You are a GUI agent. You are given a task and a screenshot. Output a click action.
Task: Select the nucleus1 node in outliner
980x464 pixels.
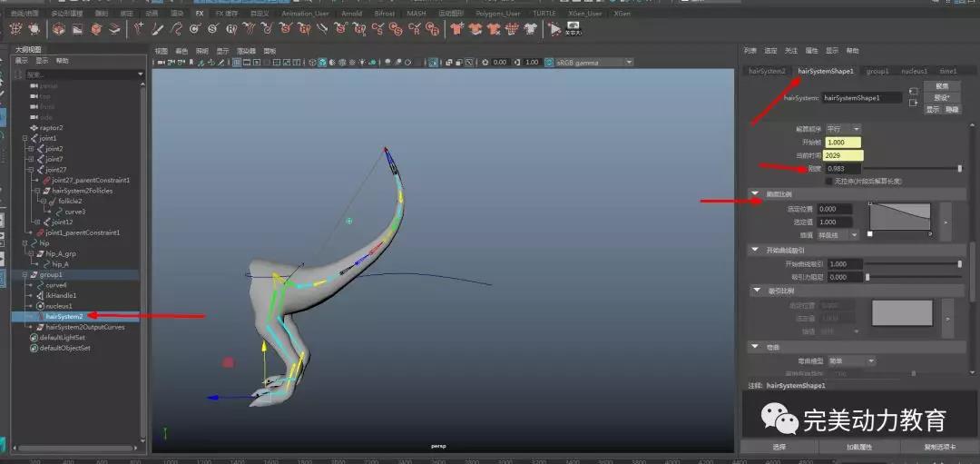(x=59, y=306)
